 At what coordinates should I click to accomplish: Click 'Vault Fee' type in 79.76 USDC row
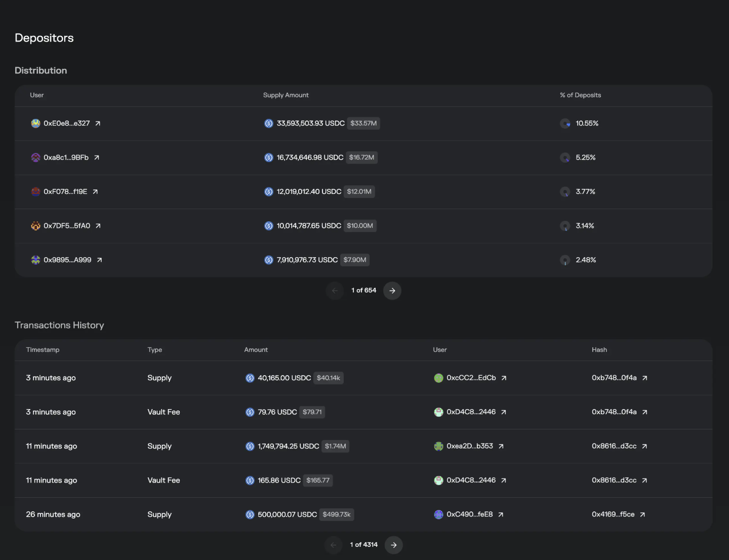(x=164, y=412)
